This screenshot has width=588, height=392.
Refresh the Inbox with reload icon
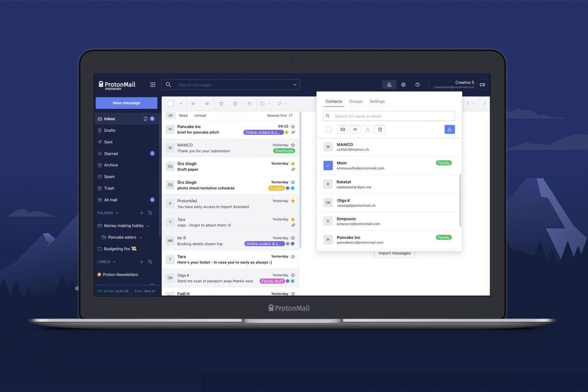coord(145,119)
